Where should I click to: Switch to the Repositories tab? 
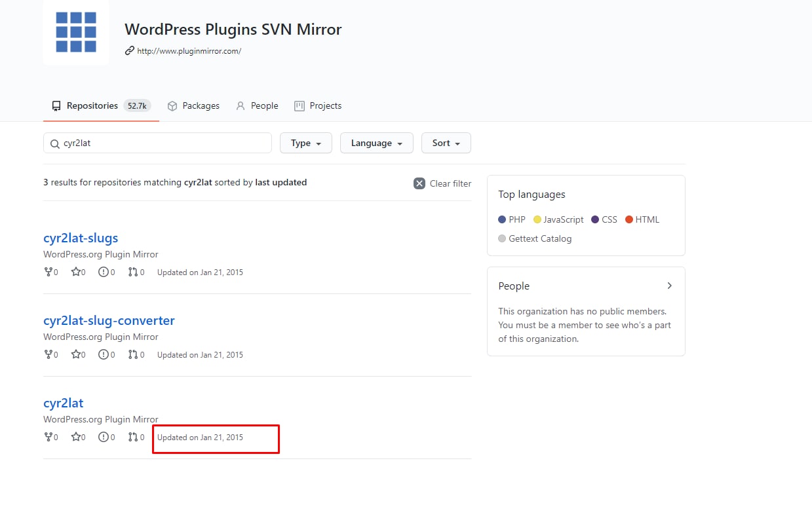pos(101,106)
